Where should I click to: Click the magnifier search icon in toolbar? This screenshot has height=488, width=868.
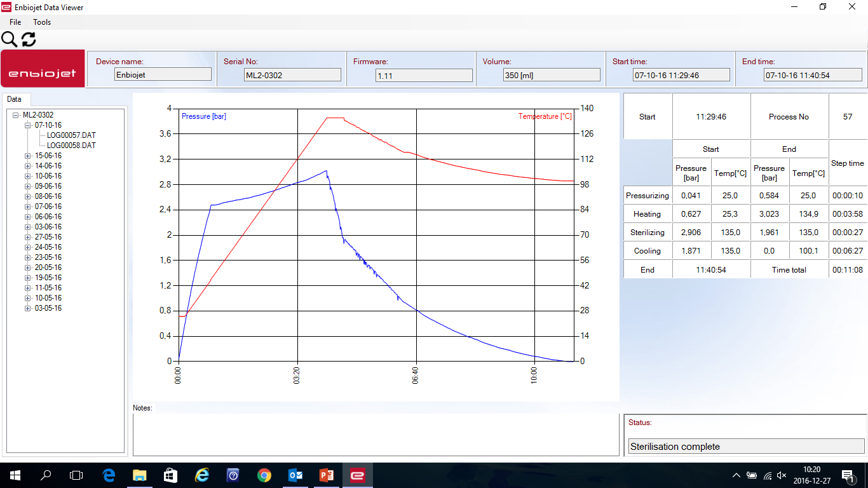[x=9, y=39]
